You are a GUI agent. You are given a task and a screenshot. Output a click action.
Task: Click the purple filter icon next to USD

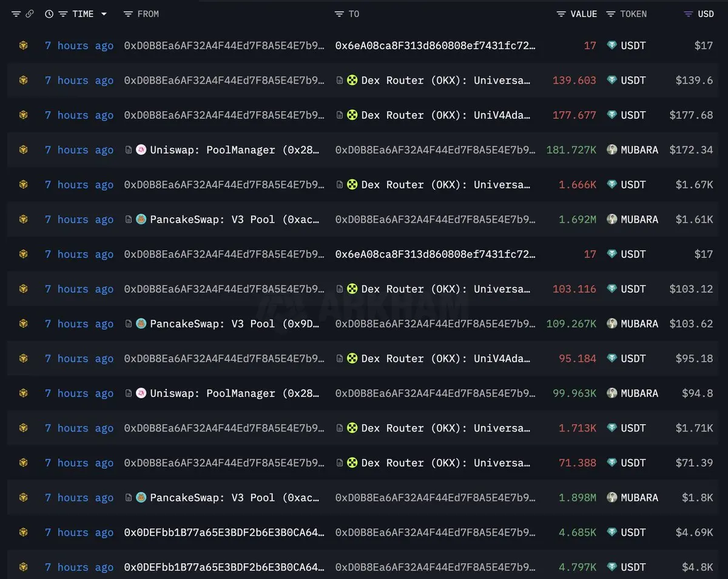(688, 14)
